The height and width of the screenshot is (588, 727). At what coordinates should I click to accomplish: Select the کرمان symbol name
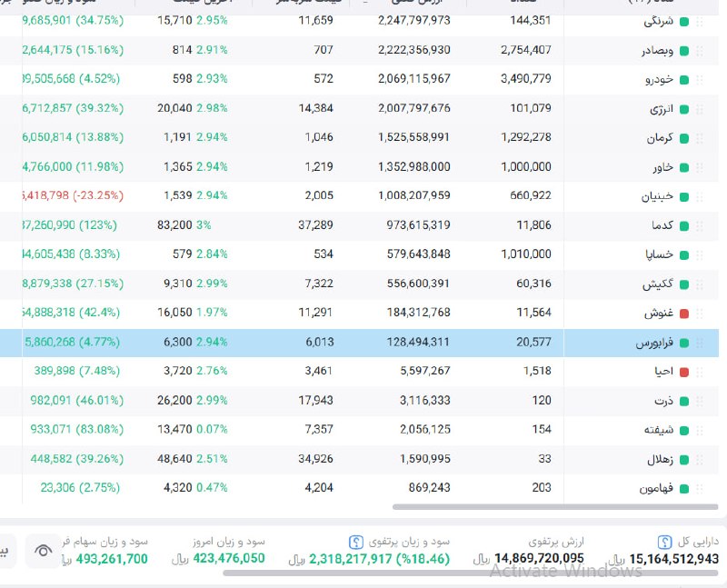[660, 138]
